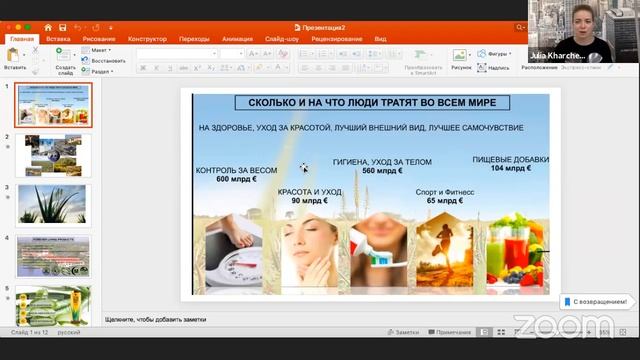This screenshot has width=640, height=360.
Task: Apply underline formatting (Ч)
Action: point(170,68)
